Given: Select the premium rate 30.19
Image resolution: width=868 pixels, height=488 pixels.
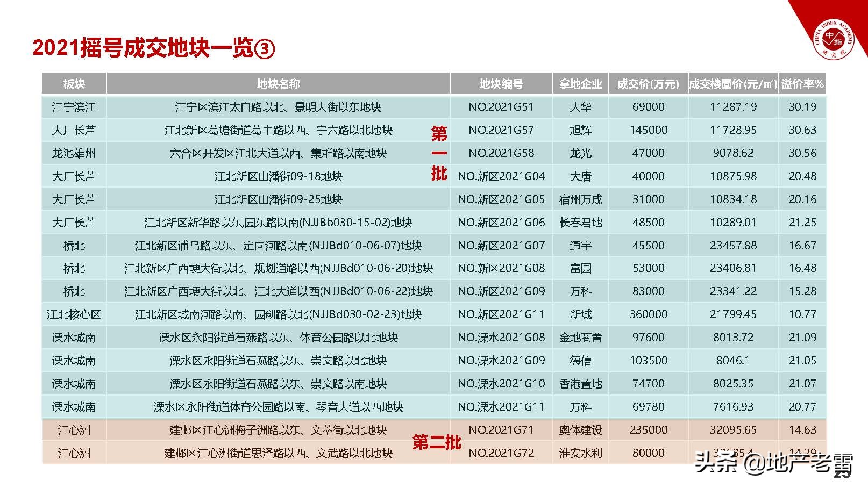Looking at the screenshot, I should tap(802, 107).
